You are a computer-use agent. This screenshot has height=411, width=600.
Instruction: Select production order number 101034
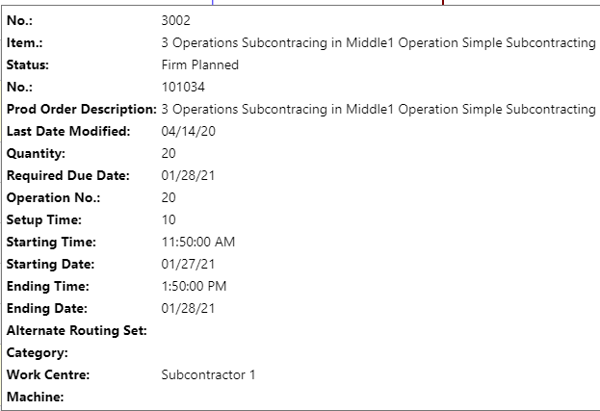tap(183, 87)
